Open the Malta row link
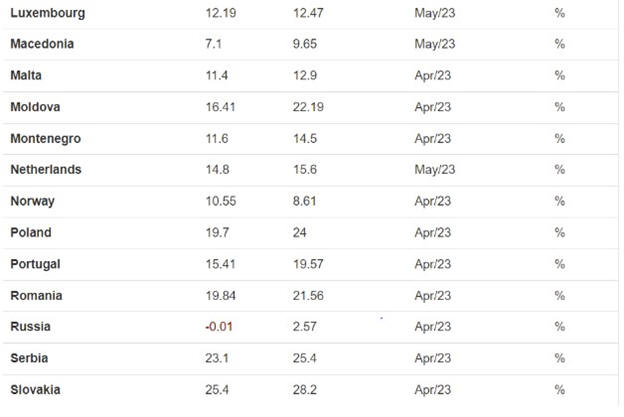 point(27,75)
